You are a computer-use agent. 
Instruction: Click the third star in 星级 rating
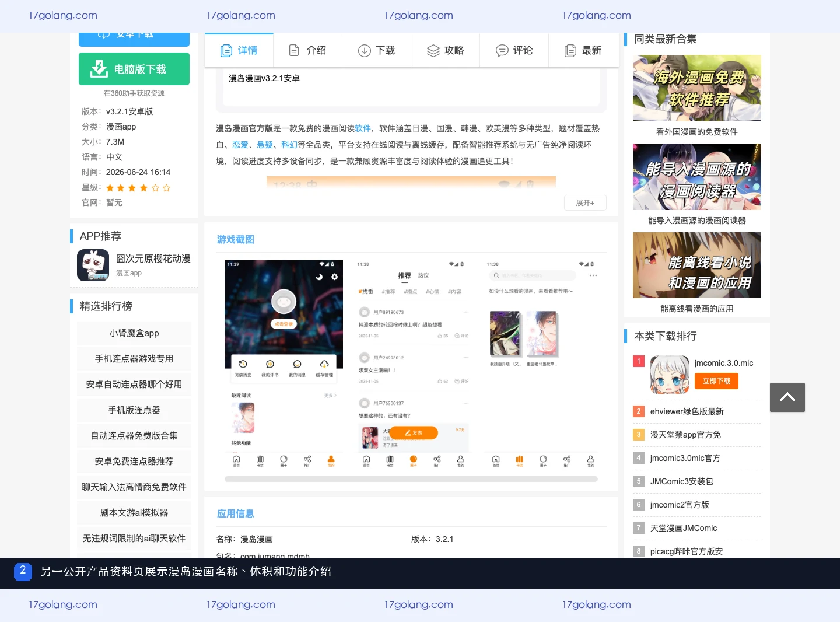pyautogui.click(x=132, y=188)
